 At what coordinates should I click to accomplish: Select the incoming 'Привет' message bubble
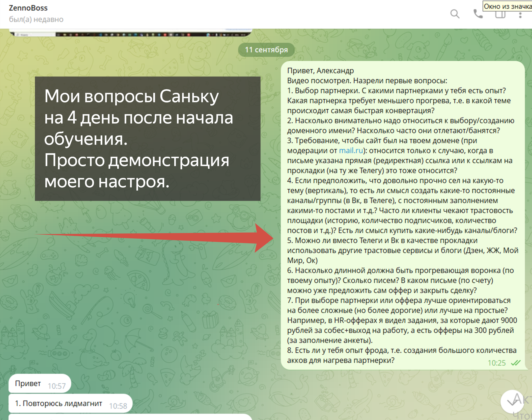coord(28,383)
